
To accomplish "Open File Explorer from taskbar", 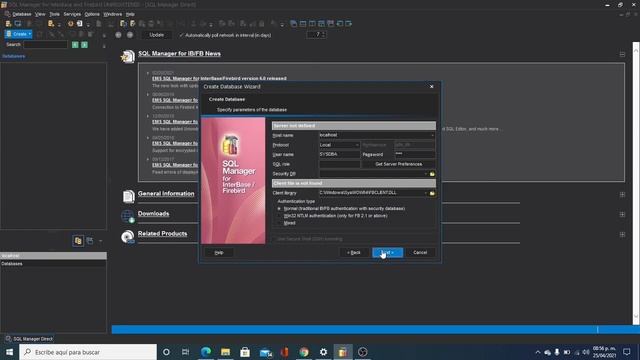I will point(225,352).
